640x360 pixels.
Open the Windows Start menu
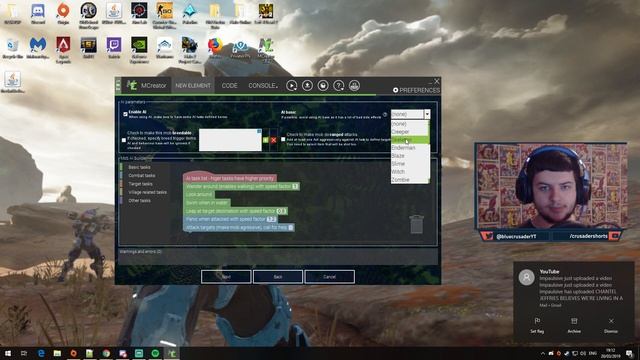point(8,353)
